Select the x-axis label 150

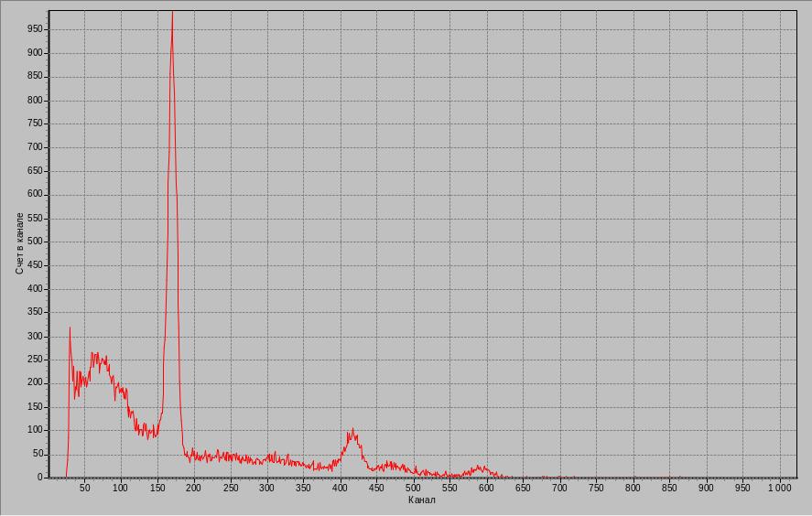157,488
